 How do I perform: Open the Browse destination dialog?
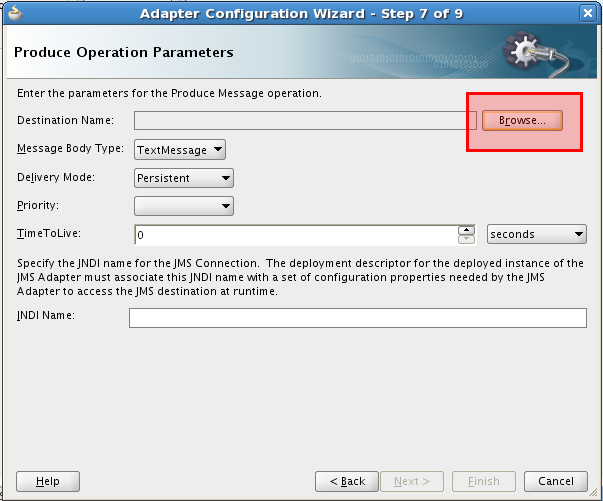click(x=522, y=120)
